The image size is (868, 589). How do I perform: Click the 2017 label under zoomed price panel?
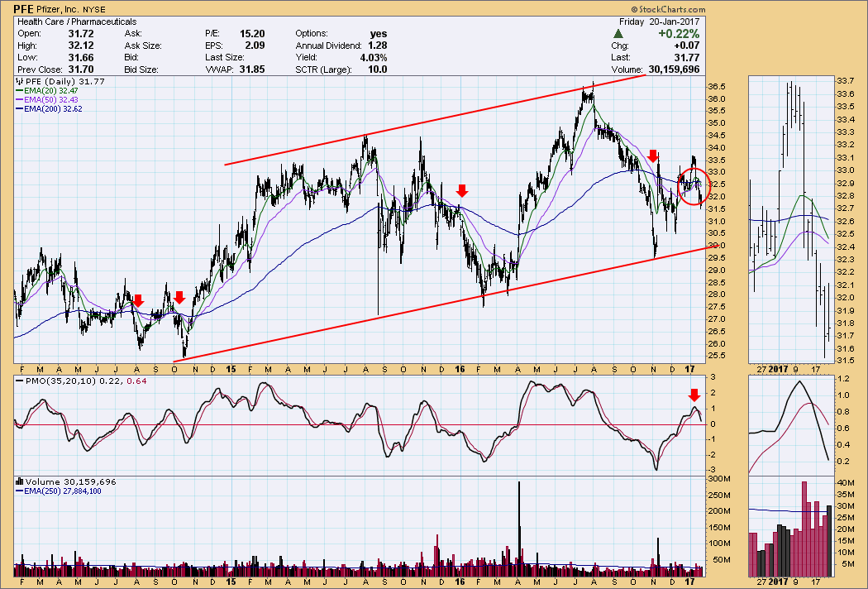tap(778, 368)
